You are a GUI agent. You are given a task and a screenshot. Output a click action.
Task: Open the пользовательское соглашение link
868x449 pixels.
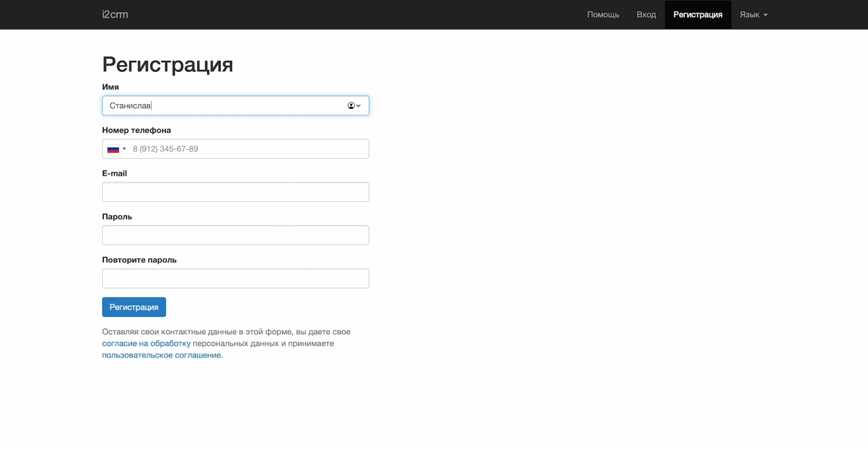[162, 355]
